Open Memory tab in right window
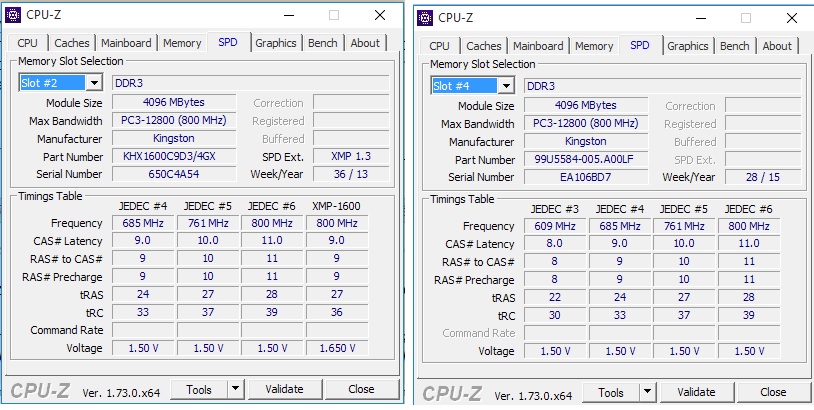This screenshot has width=814, height=410. [594, 46]
